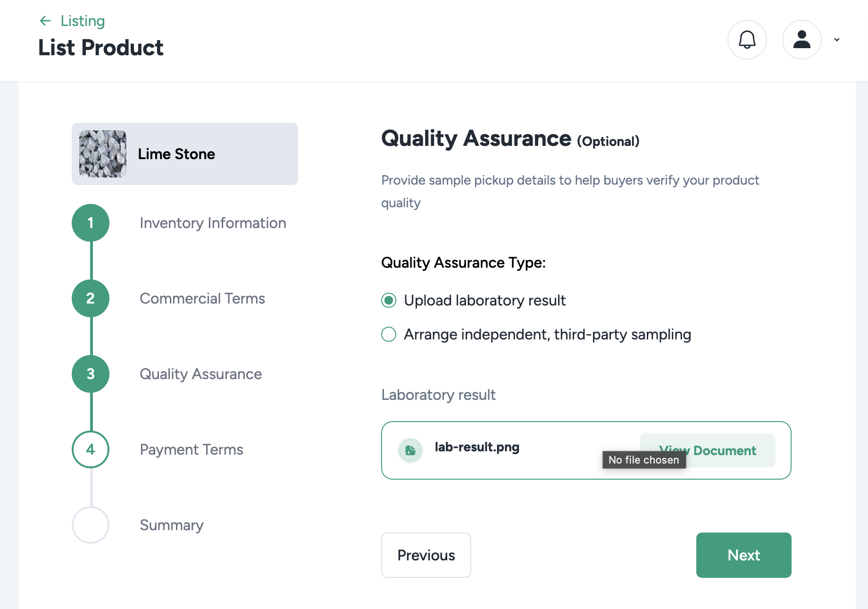
Task: Expand the account dropdown chevron
Action: coord(836,40)
